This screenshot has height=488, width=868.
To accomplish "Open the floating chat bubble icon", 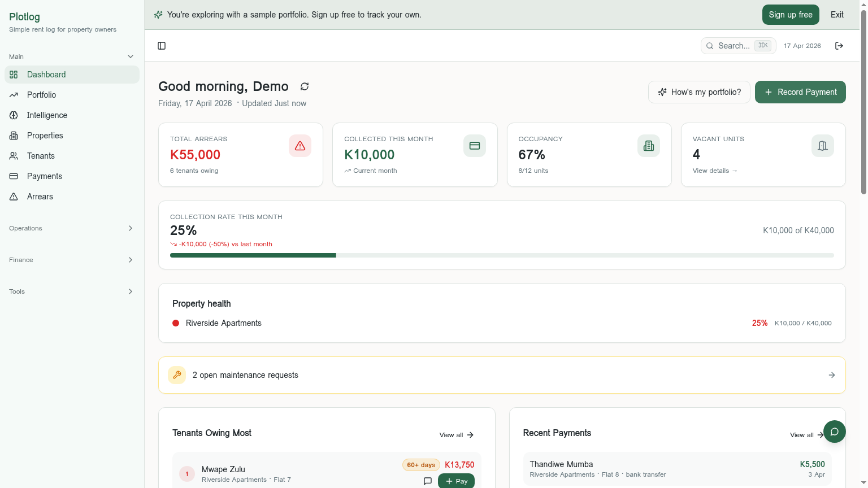I will point(835,432).
